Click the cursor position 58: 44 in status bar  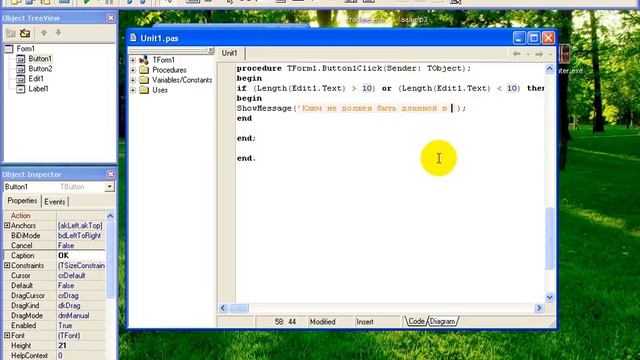click(x=285, y=322)
